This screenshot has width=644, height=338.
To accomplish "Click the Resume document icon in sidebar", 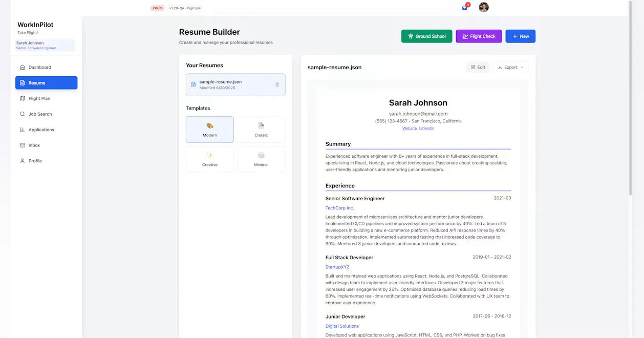I will tap(23, 83).
